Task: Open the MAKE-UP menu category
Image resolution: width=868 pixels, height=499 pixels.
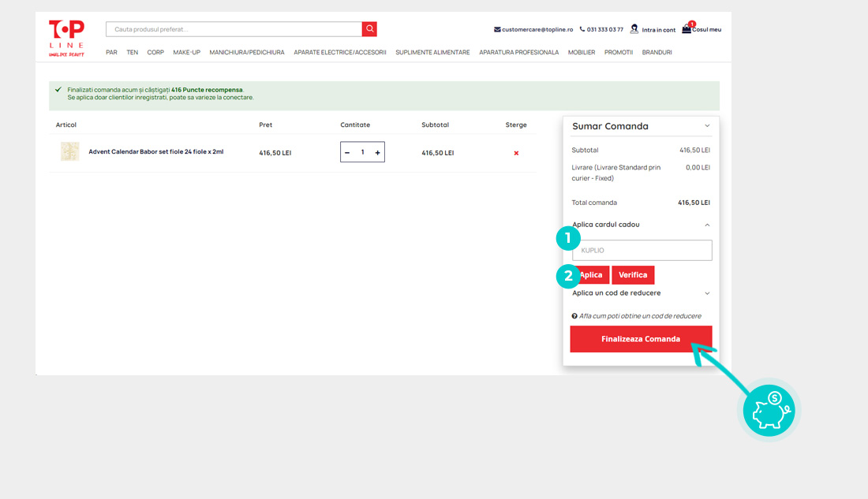Action: 186,53
